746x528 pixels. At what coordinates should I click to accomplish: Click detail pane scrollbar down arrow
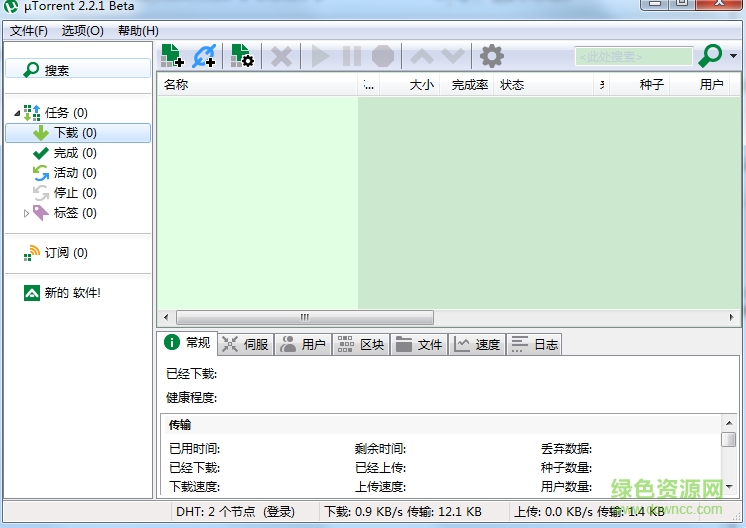coord(729,487)
